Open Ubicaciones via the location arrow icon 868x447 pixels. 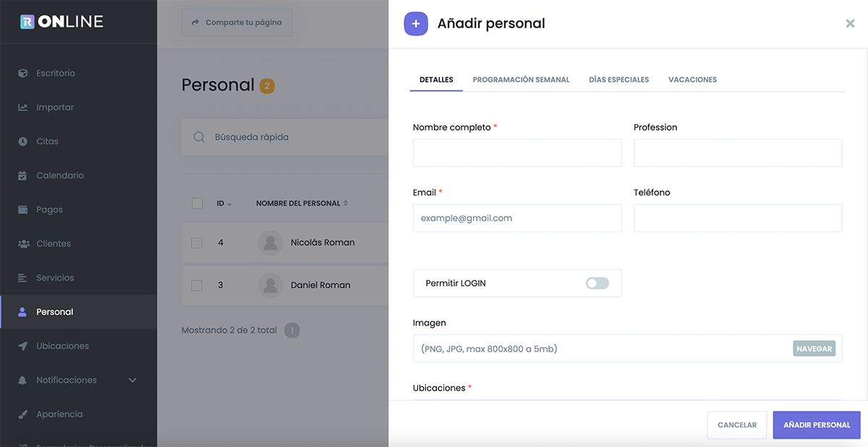point(23,346)
